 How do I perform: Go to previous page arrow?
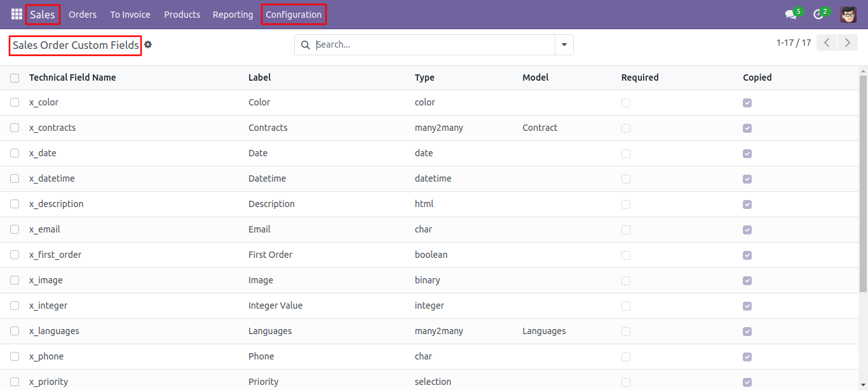click(x=827, y=43)
